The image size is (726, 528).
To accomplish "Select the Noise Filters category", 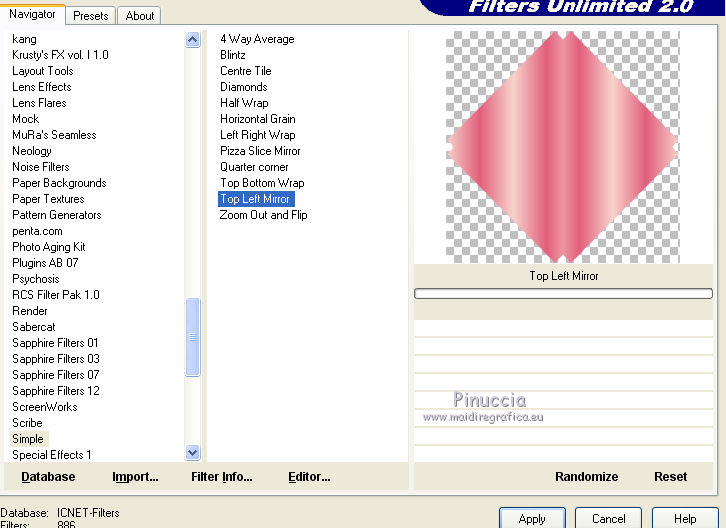I will point(41,167).
